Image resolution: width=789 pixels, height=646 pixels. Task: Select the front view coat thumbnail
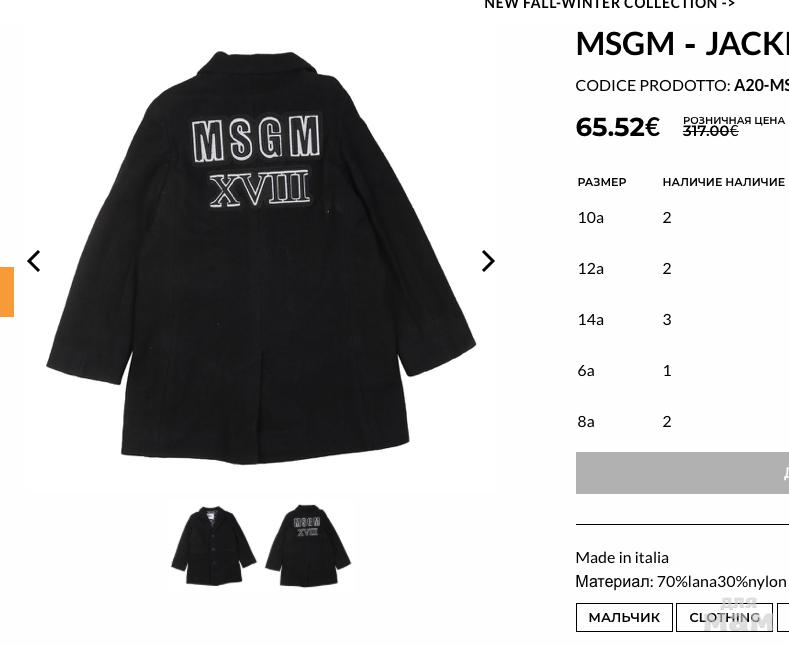pos(213,545)
